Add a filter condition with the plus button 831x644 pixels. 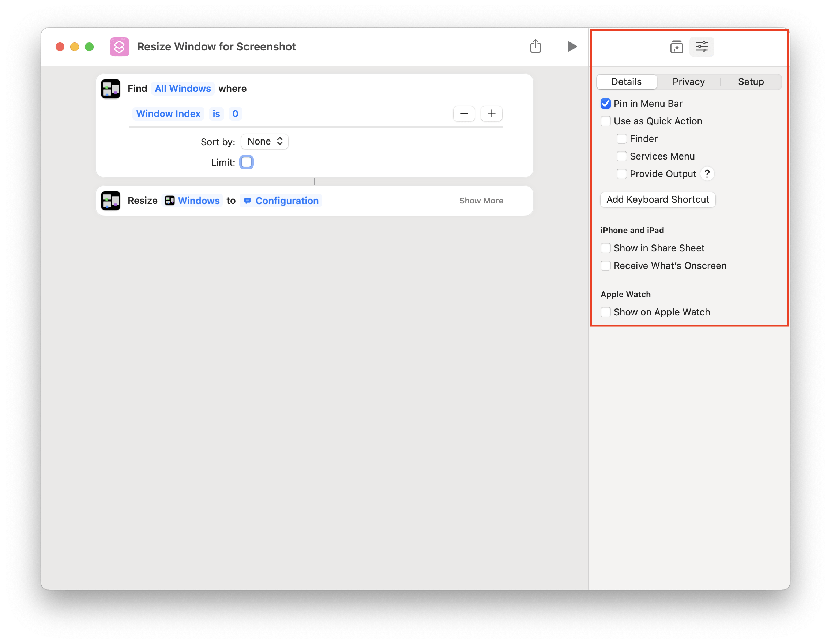pos(491,113)
